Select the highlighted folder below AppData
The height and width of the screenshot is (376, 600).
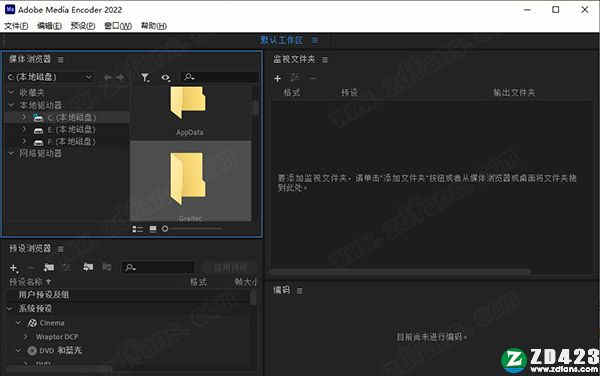tap(191, 181)
